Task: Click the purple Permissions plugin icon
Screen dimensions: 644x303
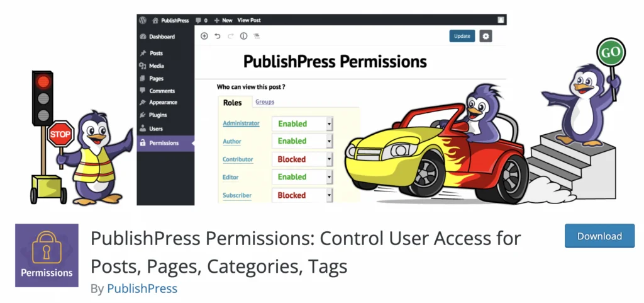Action: click(x=47, y=255)
